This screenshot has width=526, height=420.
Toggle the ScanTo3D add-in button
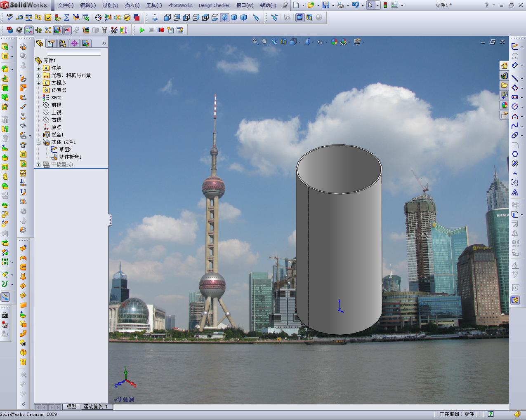tap(67, 30)
